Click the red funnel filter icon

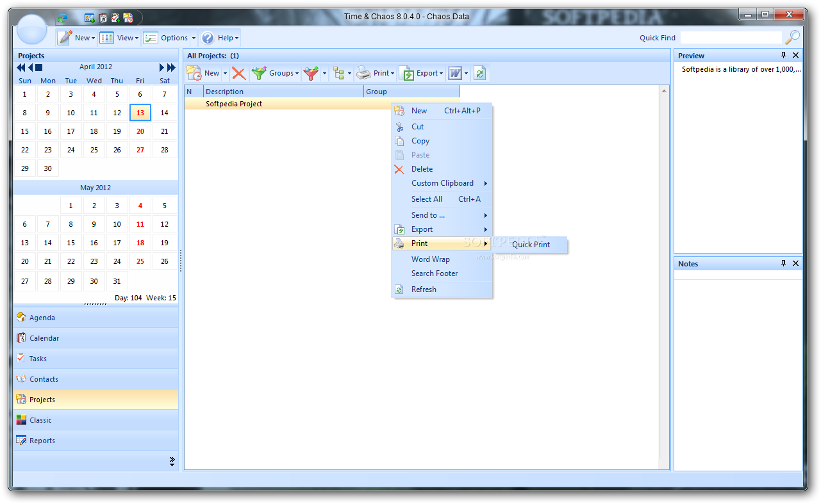coord(311,74)
